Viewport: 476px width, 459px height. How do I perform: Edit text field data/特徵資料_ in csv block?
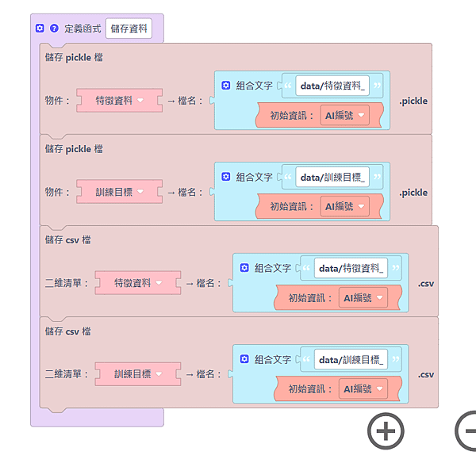click(x=351, y=268)
